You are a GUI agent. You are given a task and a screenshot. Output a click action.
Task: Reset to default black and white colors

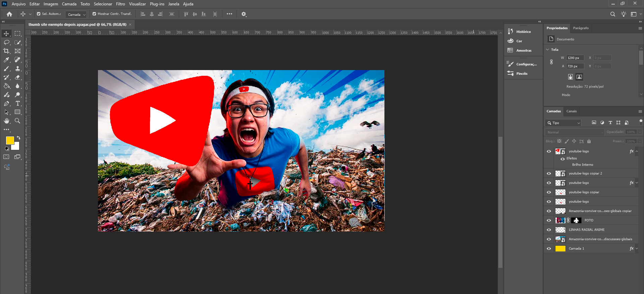tap(7, 149)
